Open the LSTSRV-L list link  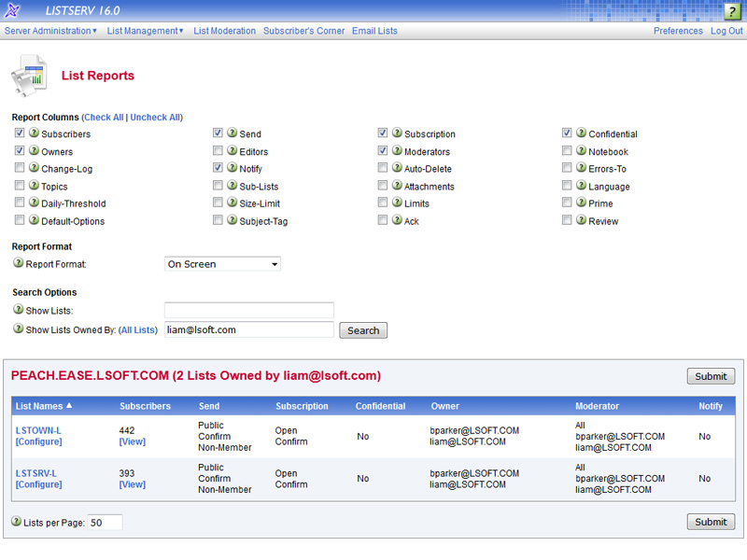(36, 473)
